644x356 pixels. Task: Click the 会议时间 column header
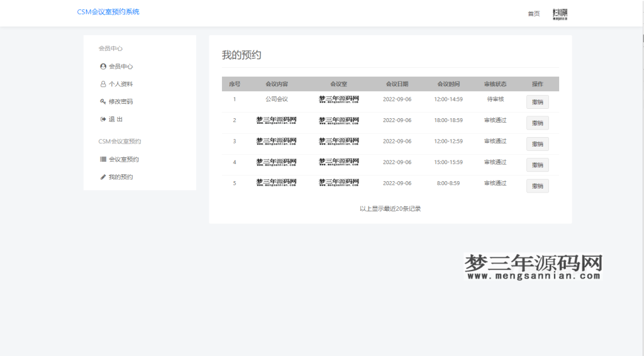[x=448, y=84]
